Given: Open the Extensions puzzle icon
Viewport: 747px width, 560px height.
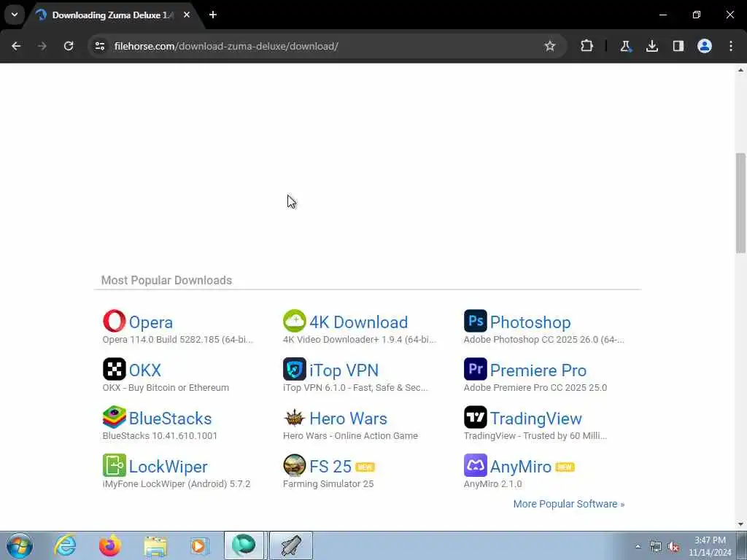Looking at the screenshot, I should click(587, 46).
